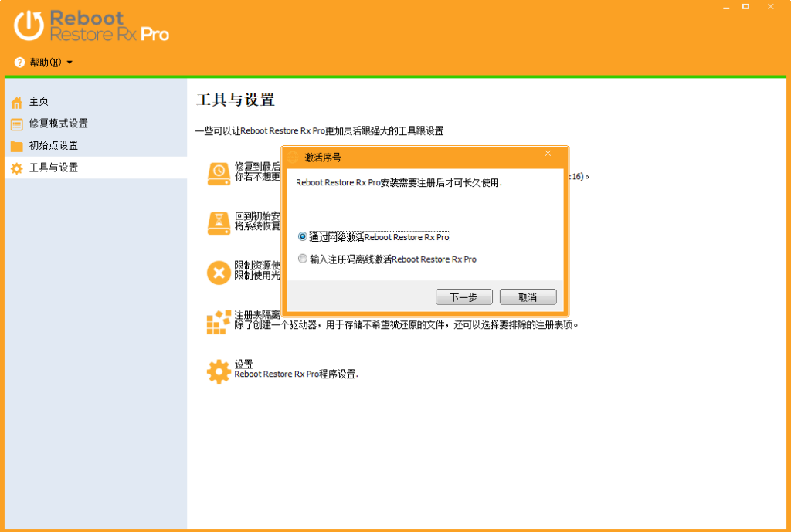Select the 主页 home icon in sidebar
This screenshot has width=791, height=532.
pyautogui.click(x=15, y=101)
